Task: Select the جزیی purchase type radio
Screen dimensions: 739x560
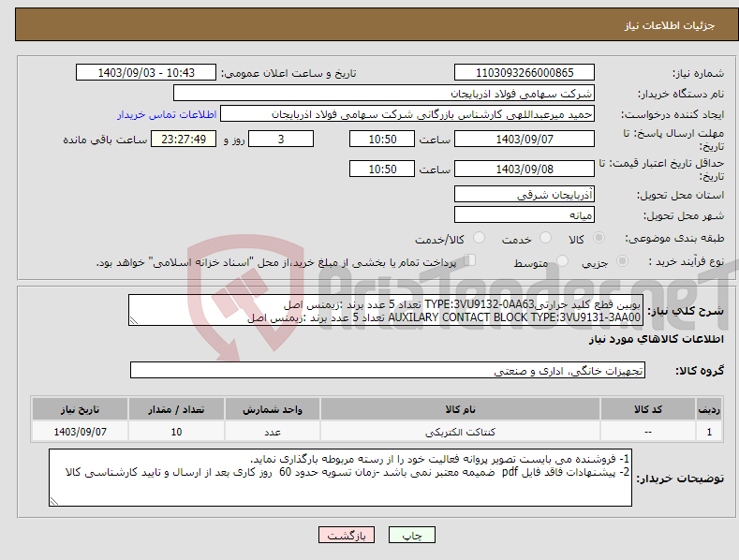Action: pos(622,260)
